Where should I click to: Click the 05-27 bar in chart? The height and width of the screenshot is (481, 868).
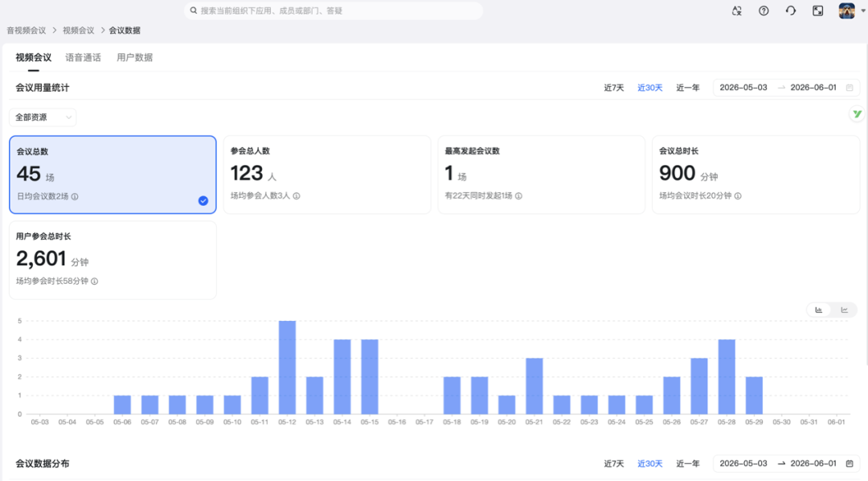pyautogui.click(x=699, y=386)
